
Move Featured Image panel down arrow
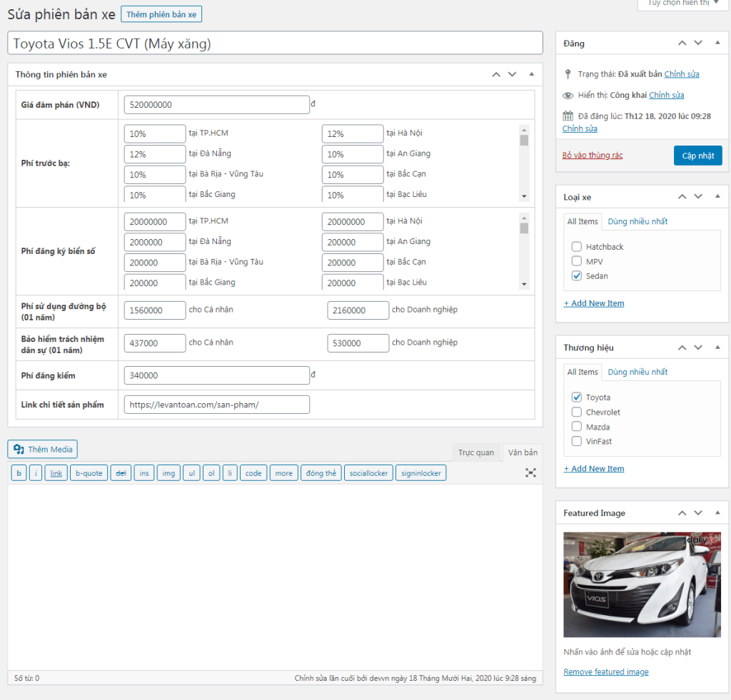pyautogui.click(x=698, y=513)
